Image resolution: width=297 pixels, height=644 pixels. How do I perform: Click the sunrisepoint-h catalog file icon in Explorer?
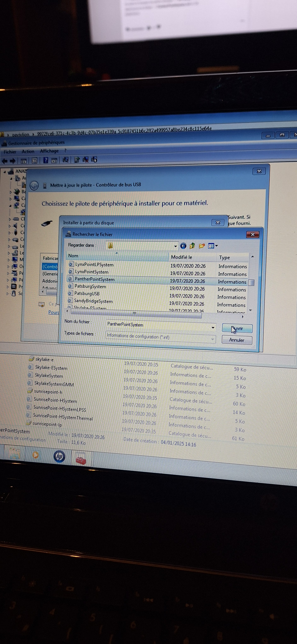coord(30,391)
